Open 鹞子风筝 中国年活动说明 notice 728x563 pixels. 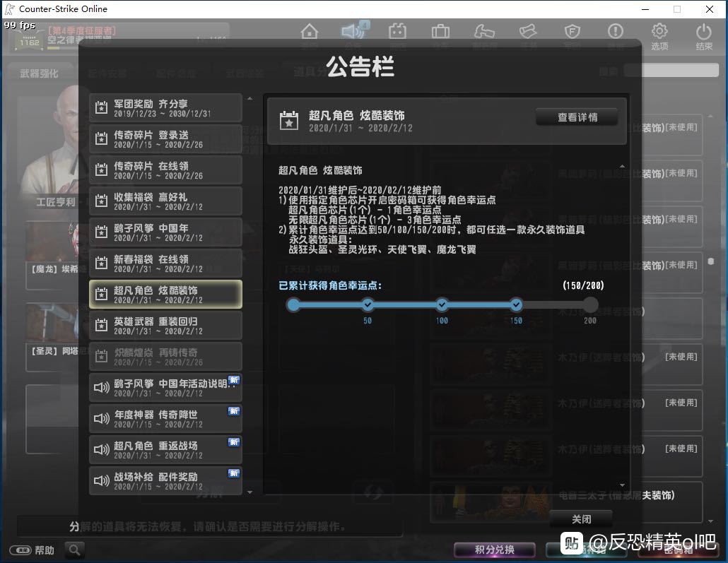[165, 388]
